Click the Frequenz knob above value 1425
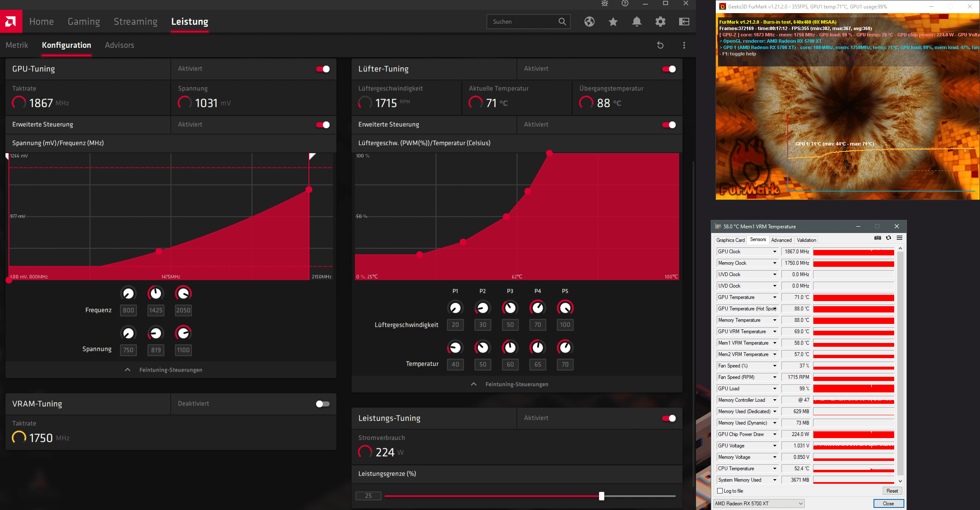Viewport: 980px width, 510px height. (x=156, y=293)
